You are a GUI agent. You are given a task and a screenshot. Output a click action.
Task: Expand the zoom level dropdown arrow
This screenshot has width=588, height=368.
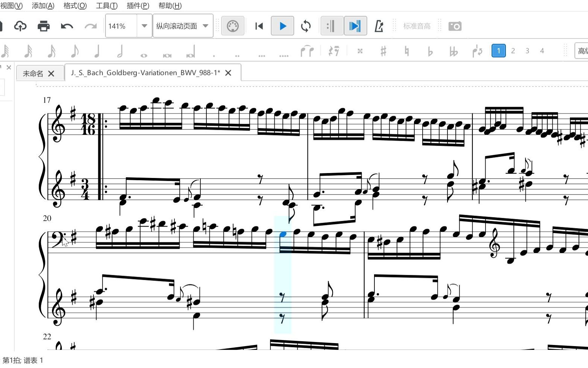144,26
